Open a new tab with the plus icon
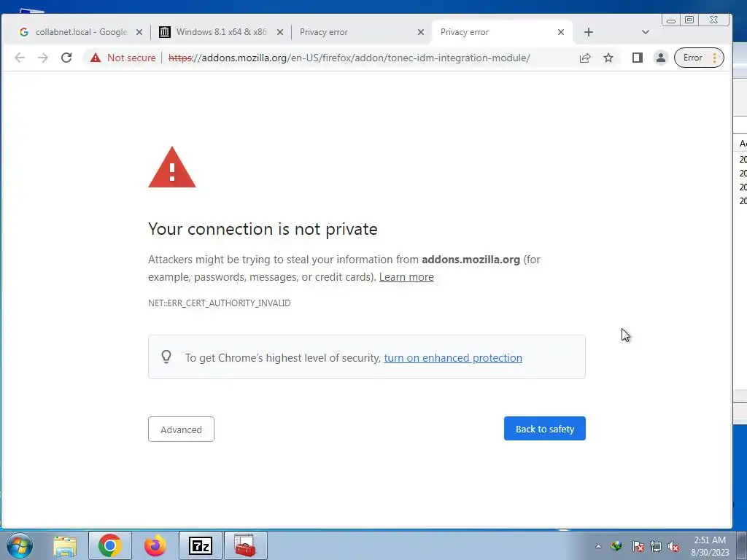The image size is (747, 560). coord(589,32)
